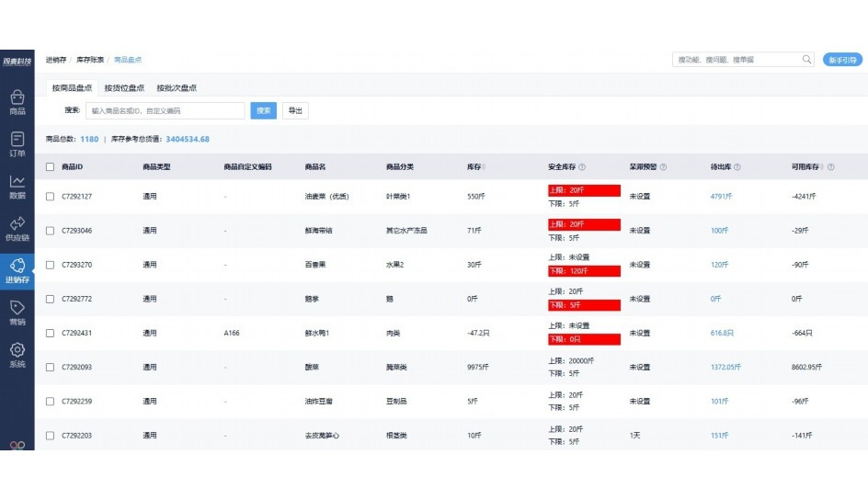The width and height of the screenshot is (868, 500).
Task: Sort by 库存 column arrows
Action: 485,167
